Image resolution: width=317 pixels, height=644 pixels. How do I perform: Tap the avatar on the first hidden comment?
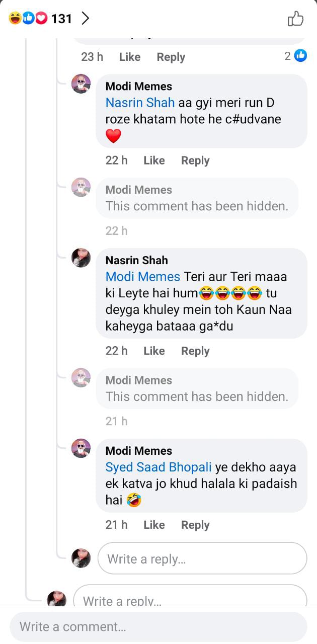(x=81, y=187)
